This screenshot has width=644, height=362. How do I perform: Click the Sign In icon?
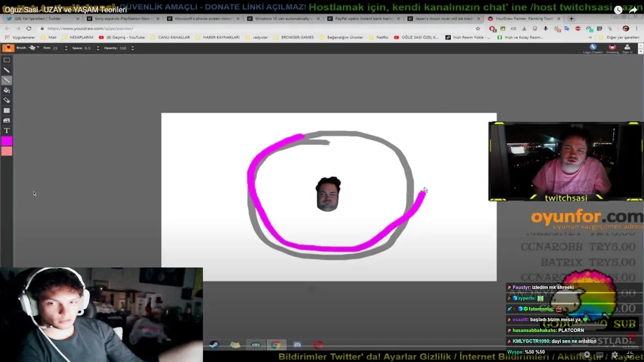point(627,48)
